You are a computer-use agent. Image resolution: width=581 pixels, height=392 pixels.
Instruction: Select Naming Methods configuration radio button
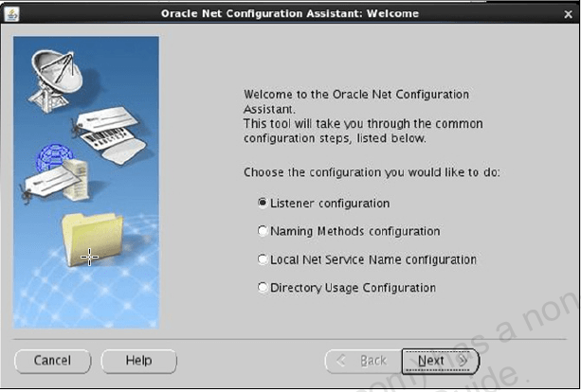(x=263, y=231)
